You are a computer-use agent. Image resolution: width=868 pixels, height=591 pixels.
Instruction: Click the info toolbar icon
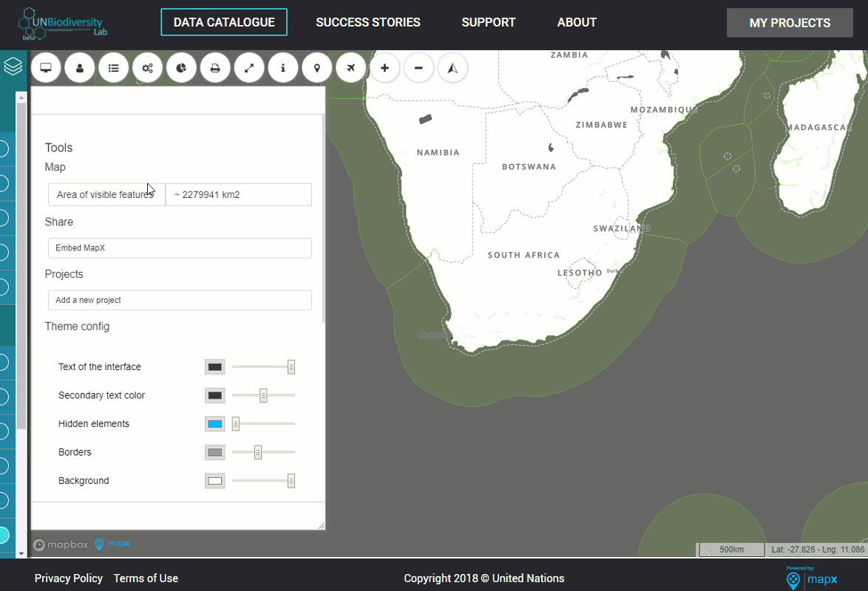(283, 68)
